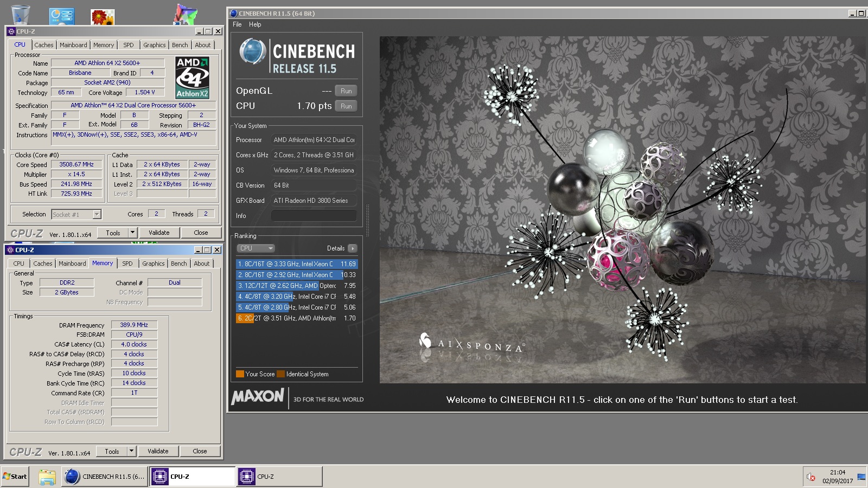This screenshot has width=868, height=488.
Task: Open the Tools dropdown arrow in bottom CPU-Z
Action: pos(131,451)
